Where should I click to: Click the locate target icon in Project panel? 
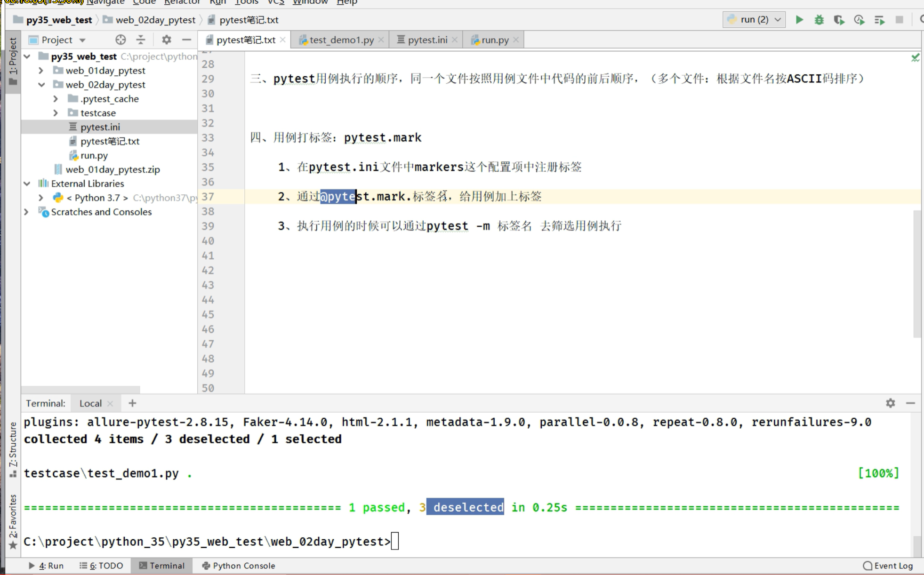point(121,40)
